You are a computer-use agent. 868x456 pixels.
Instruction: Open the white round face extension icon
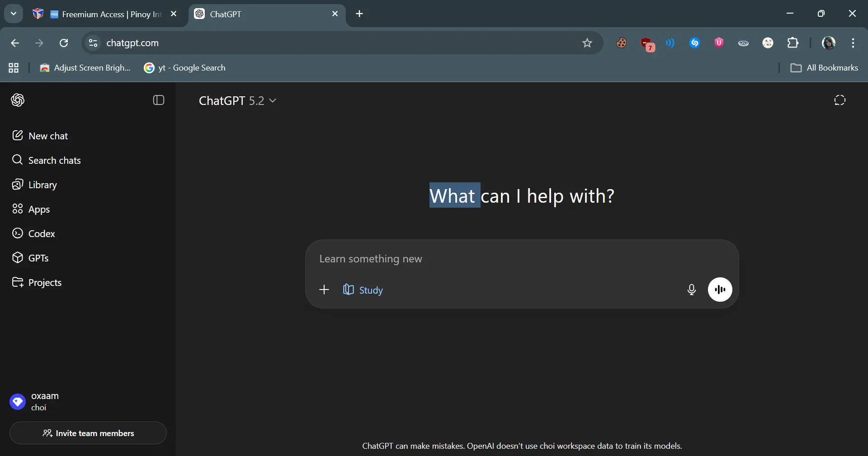coord(768,43)
